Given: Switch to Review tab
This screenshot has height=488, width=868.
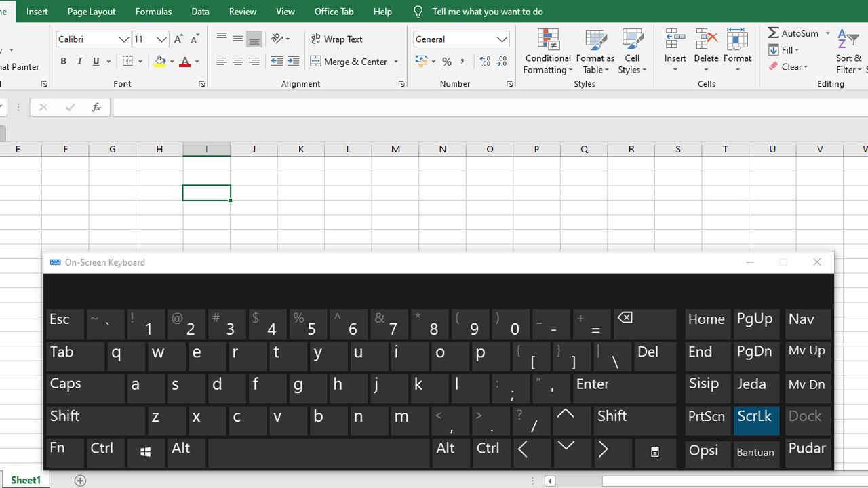Looking at the screenshot, I should 243,12.
